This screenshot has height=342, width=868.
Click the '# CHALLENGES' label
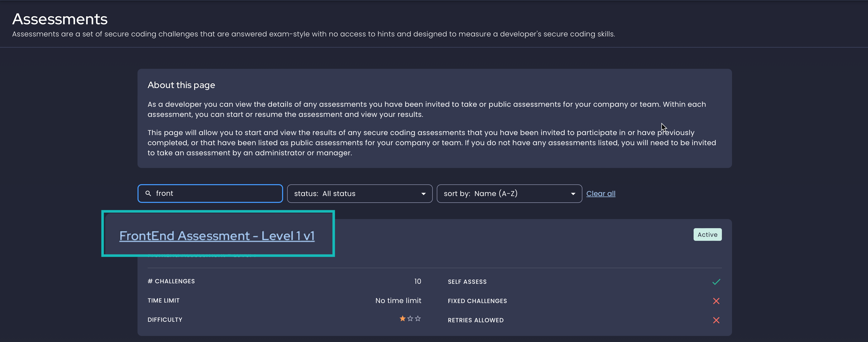(x=171, y=281)
